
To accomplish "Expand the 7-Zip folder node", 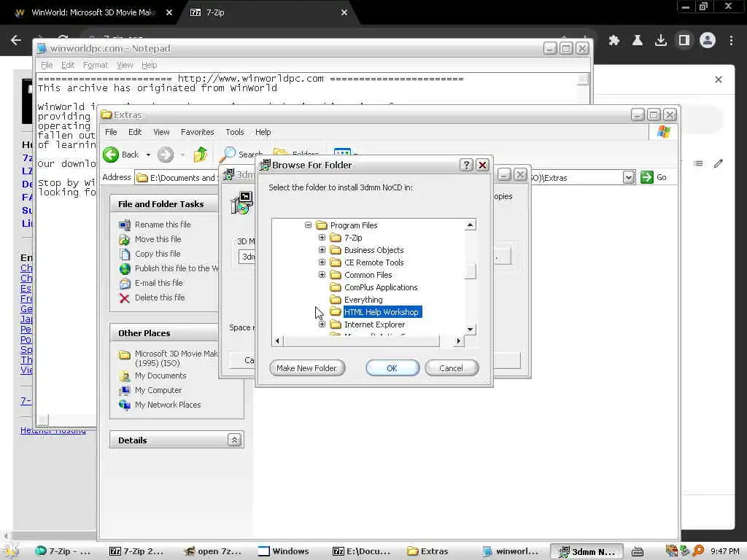I will pyautogui.click(x=322, y=237).
